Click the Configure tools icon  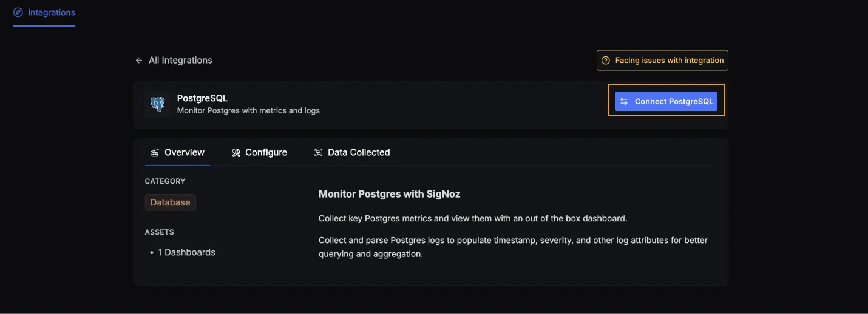click(x=236, y=153)
